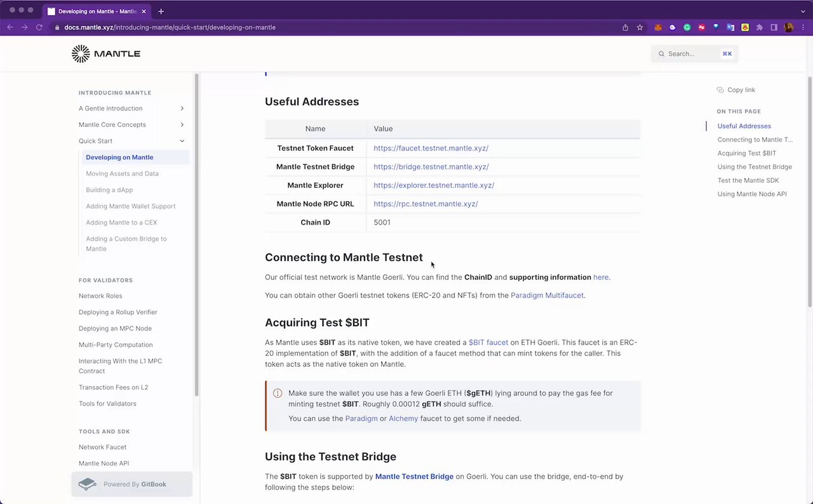Jump to Useful Addresses in page outline
The height and width of the screenshot is (504, 813).
pos(744,126)
